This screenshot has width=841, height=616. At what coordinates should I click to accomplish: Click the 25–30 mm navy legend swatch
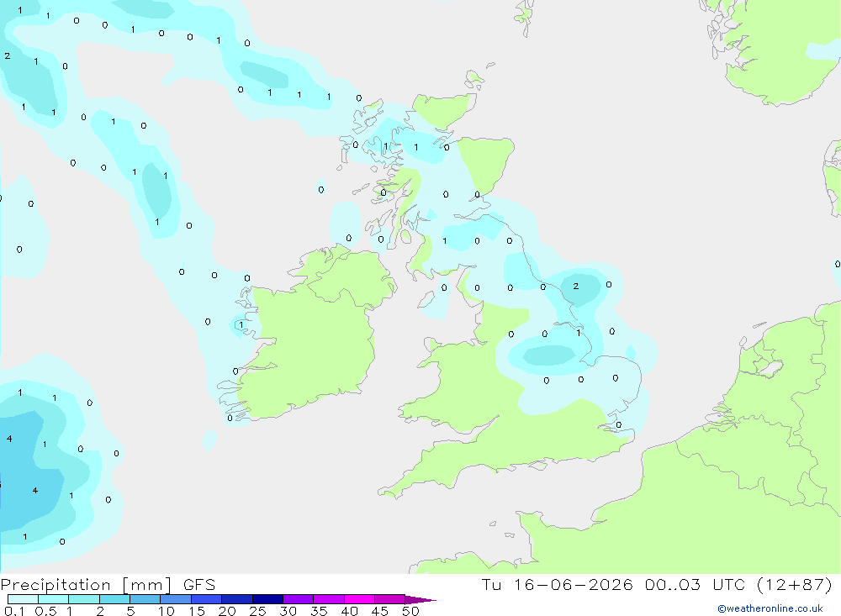coord(267,599)
